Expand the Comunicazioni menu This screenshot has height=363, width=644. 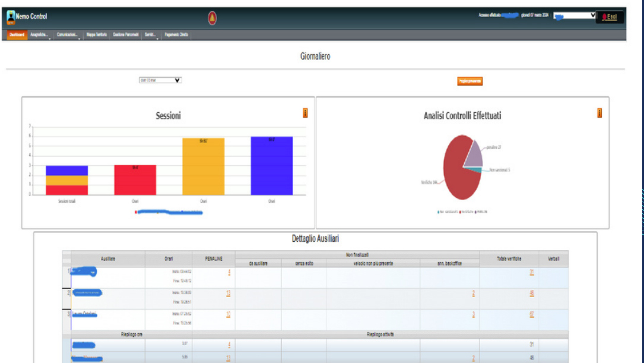[67, 35]
